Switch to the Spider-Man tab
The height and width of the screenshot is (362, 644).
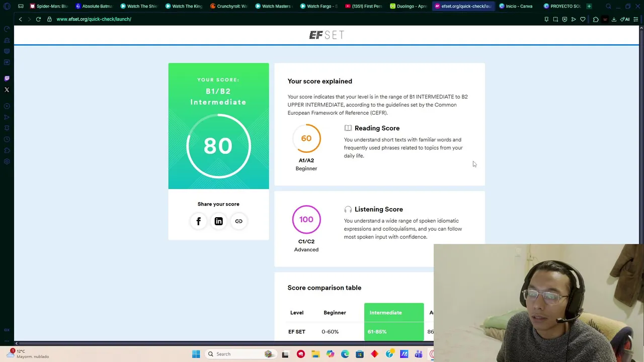coord(49,6)
